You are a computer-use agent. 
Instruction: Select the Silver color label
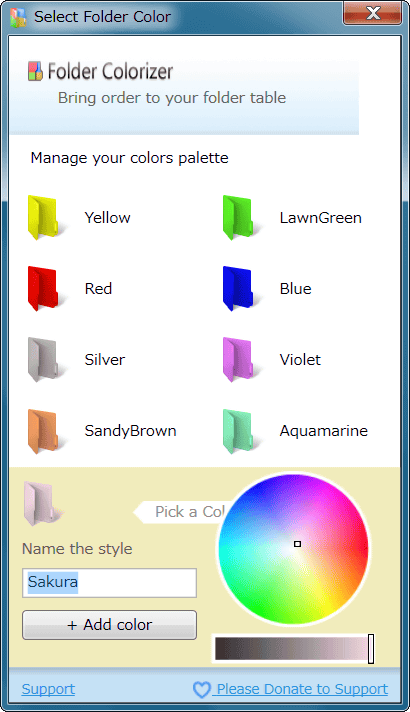tap(104, 359)
